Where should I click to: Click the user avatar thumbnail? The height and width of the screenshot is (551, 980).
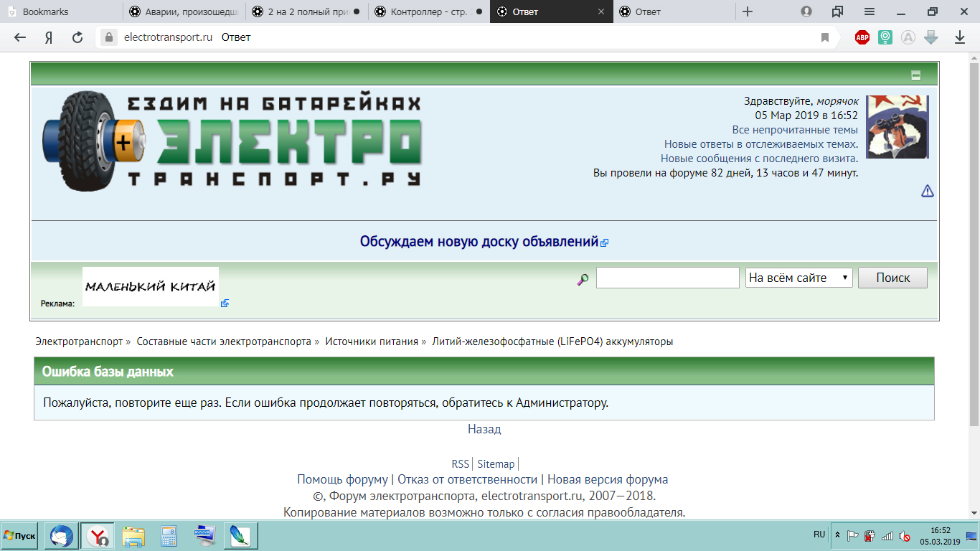(897, 127)
